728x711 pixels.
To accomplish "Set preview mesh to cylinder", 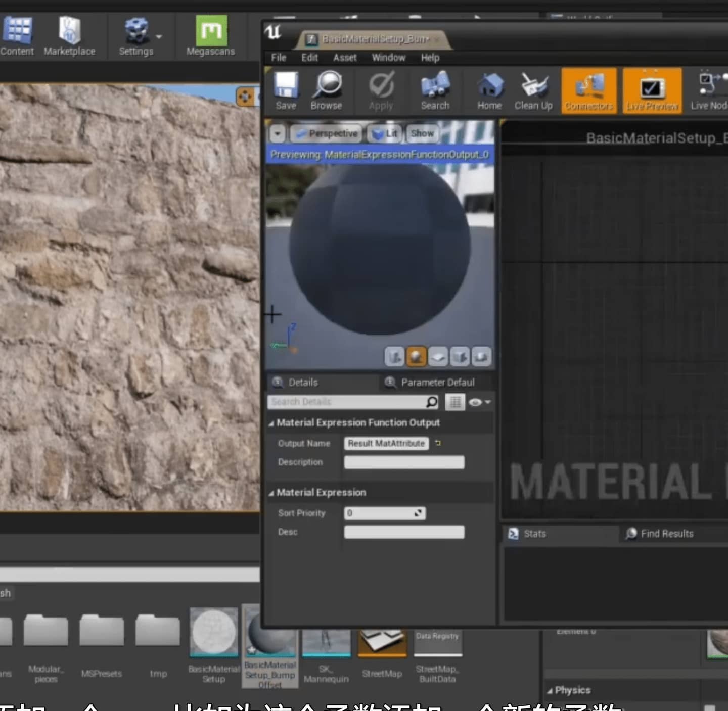I will click(394, 357).
